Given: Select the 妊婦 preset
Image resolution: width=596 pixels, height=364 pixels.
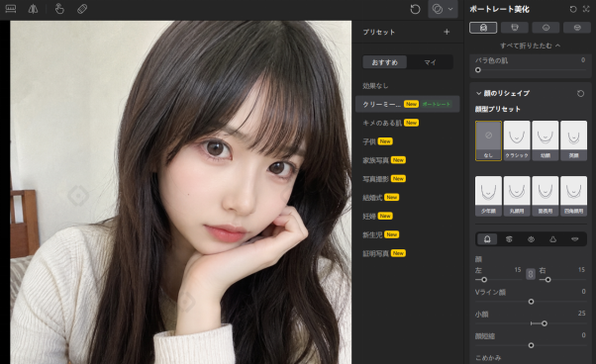Looking at the screenshot, I should pos(407,216).
